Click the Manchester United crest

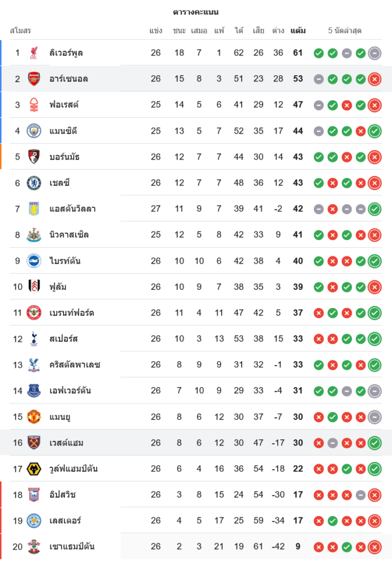(x=34, y=417)
